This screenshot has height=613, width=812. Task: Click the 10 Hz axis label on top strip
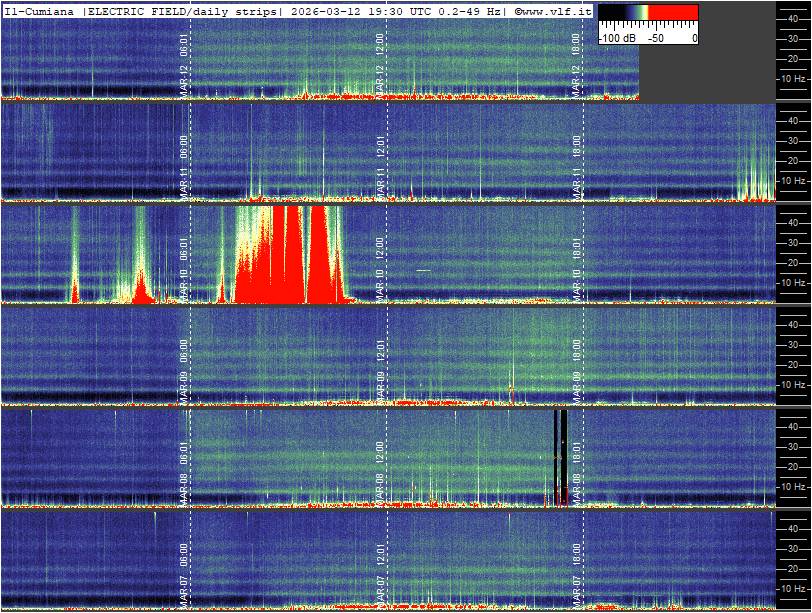coord(793,78)
